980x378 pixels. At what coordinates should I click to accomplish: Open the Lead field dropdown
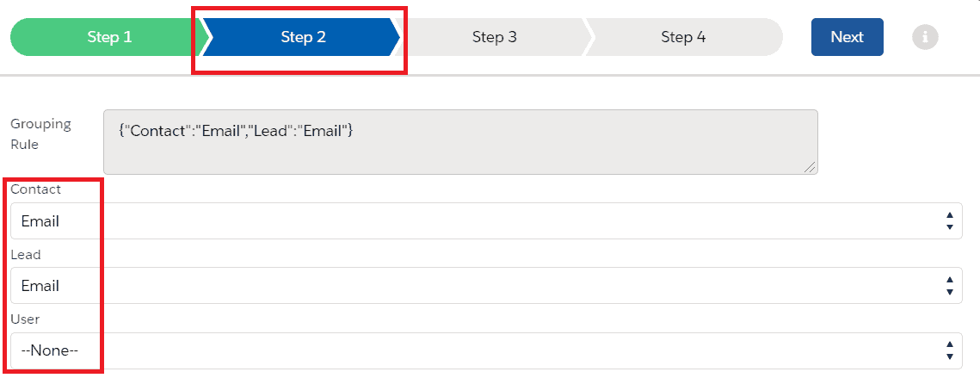[482, 286]
